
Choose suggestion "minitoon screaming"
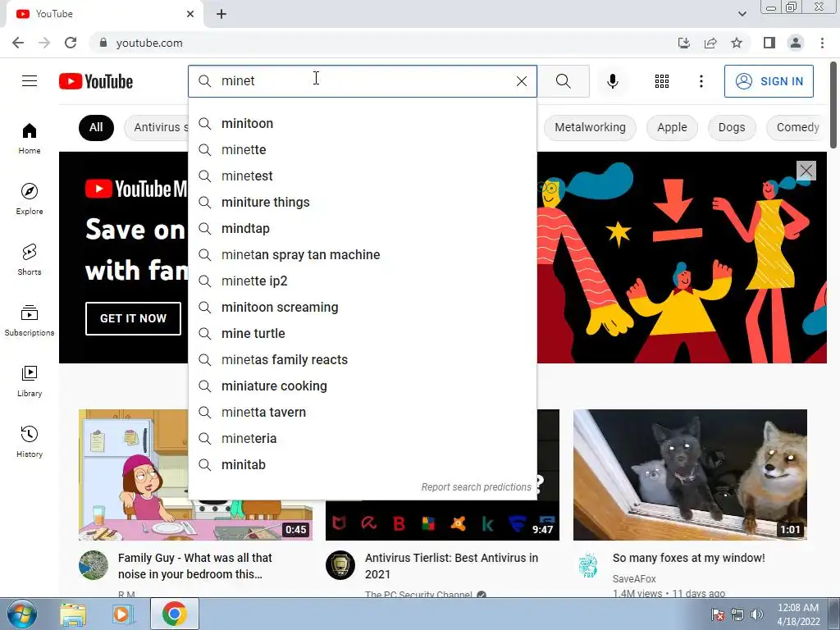point(362,307)
